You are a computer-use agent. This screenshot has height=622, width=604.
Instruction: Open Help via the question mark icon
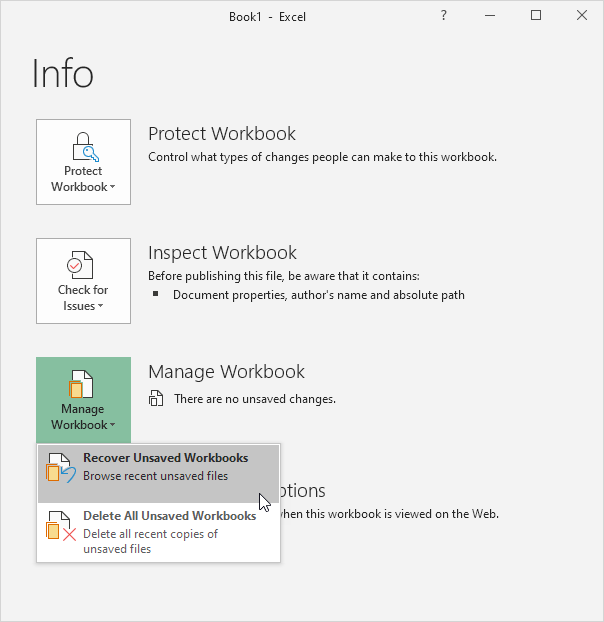coord(444,16)
